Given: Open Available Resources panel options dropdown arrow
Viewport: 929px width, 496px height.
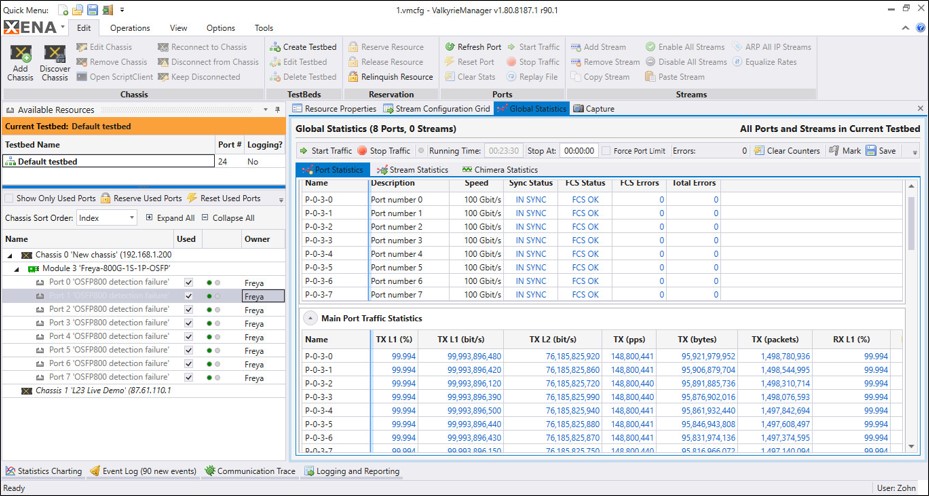Looking at the screenshot, I should click(265, 110).
